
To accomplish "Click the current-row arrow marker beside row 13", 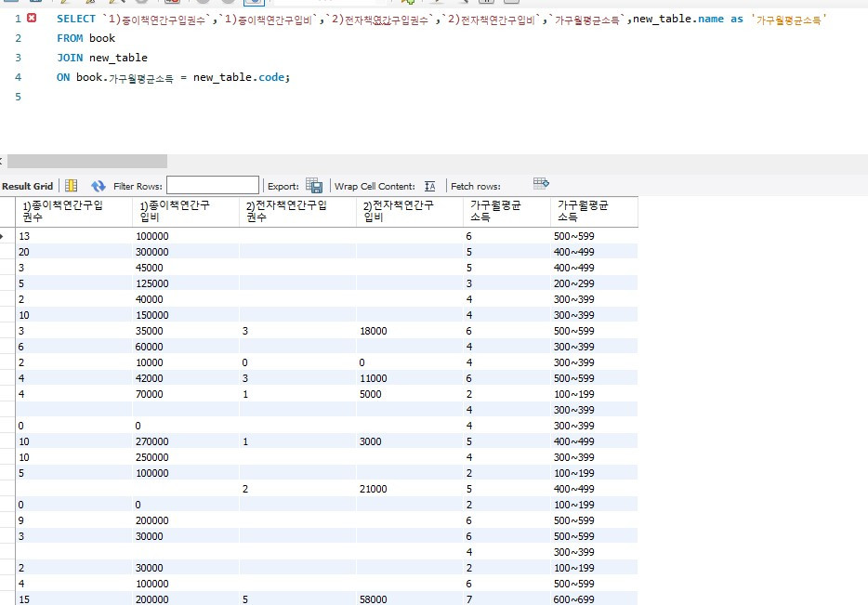I will (x=3, y=236).
